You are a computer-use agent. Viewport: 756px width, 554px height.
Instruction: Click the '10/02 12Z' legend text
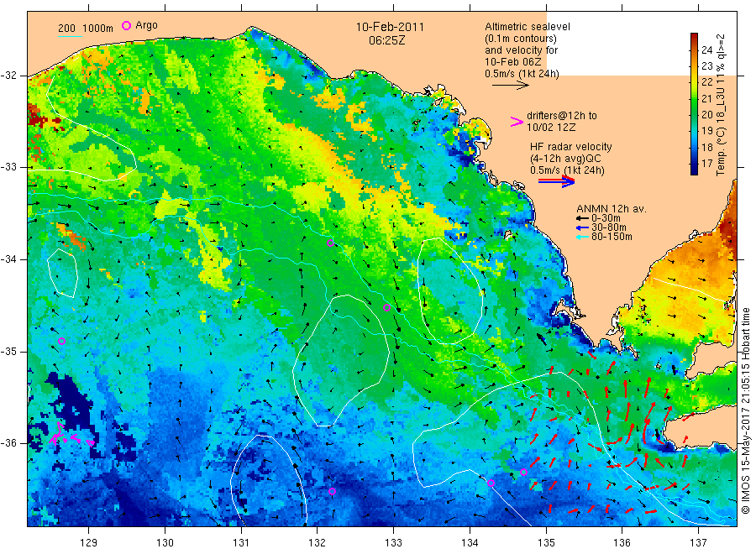tap(550, 128)
